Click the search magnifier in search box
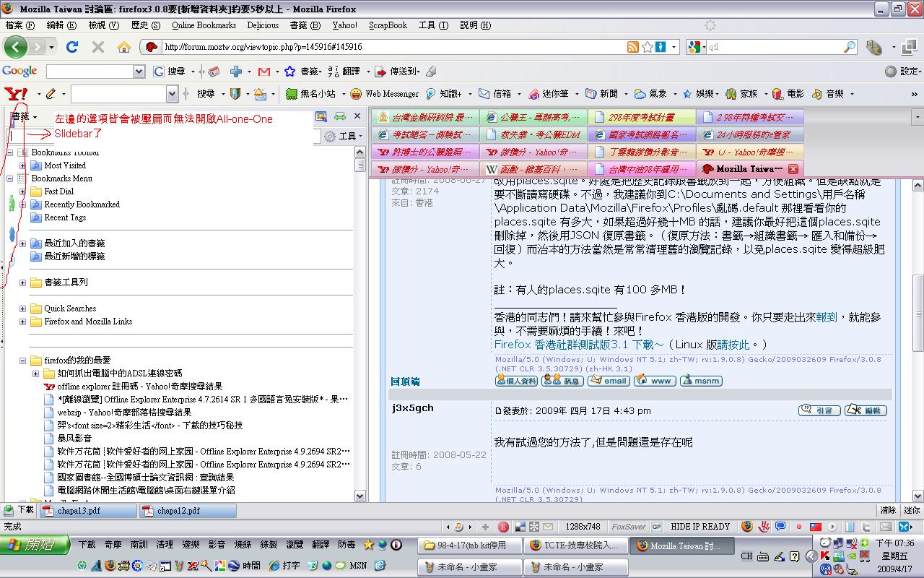This screenshot has height=578, width=924. coord(850,47)
